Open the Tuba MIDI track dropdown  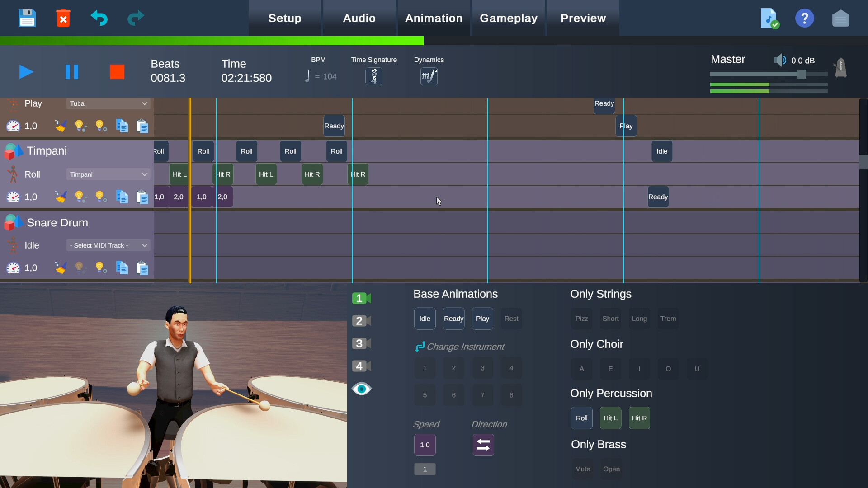[108, 103]
